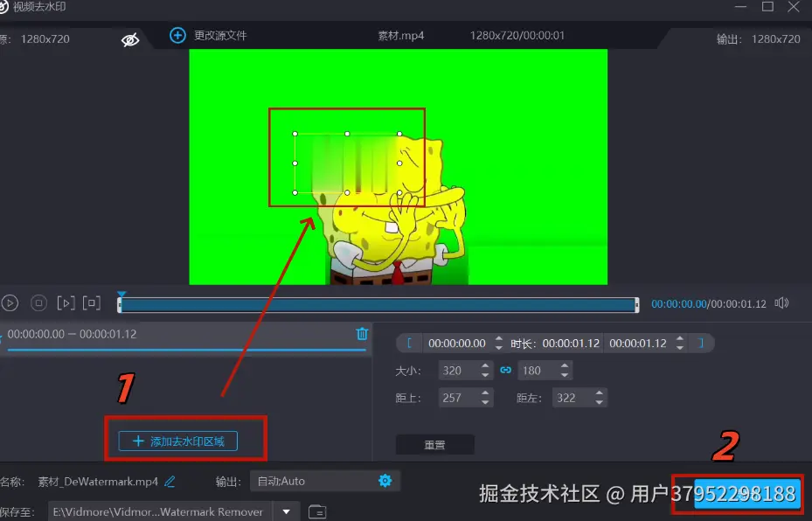
Task: Decrease the width value with the down arrow
Action: [x=485, y=375]
